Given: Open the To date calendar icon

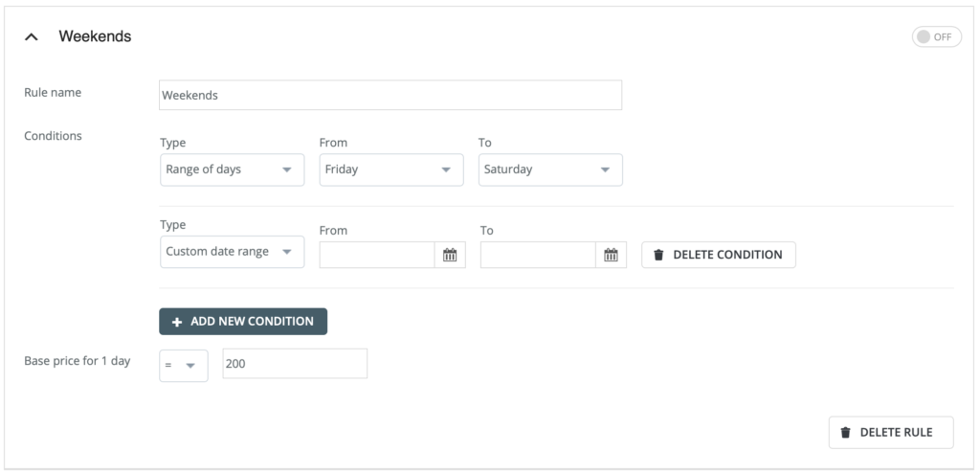Looking at the screenshot, I should pos(612,255).
